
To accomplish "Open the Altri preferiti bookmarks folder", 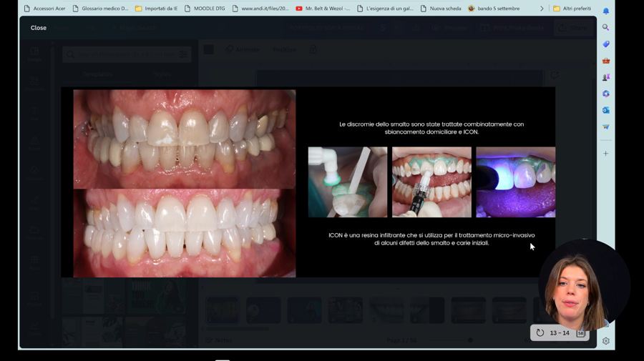I will click(x=572, y=8).
